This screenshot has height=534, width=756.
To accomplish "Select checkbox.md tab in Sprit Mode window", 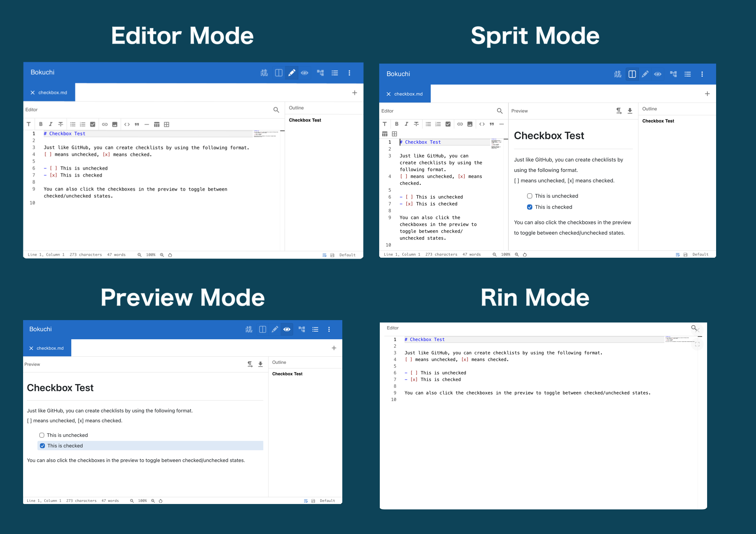I will click(405, 94).
